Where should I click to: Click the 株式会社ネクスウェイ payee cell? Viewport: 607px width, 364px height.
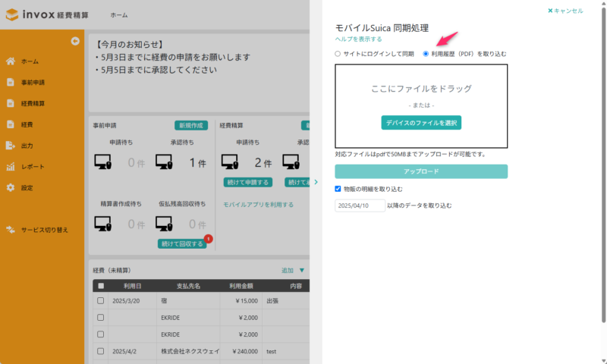(x=188, y=351)
